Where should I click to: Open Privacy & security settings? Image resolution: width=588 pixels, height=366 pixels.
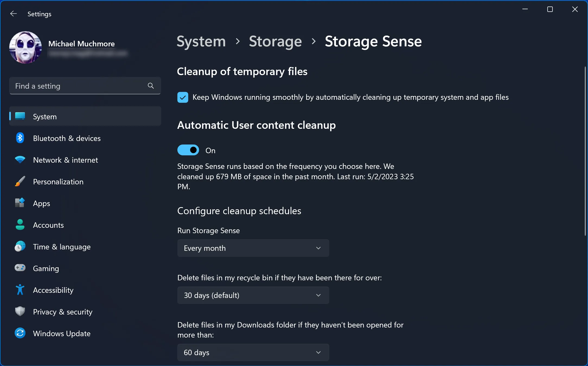coord(85,312)
